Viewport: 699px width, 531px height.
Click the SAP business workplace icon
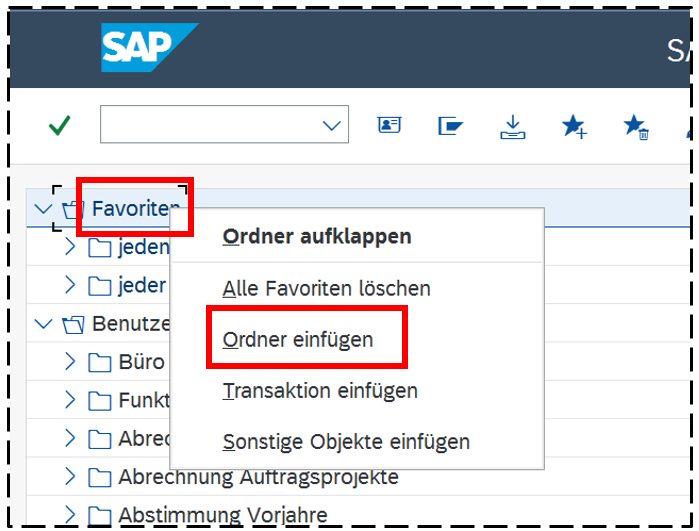(450, 126)
